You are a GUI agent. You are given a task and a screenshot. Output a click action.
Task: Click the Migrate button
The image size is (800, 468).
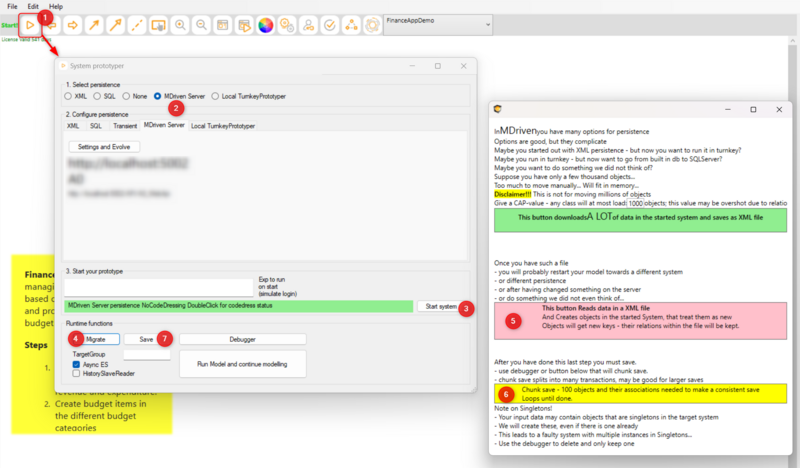click(98, 339)
